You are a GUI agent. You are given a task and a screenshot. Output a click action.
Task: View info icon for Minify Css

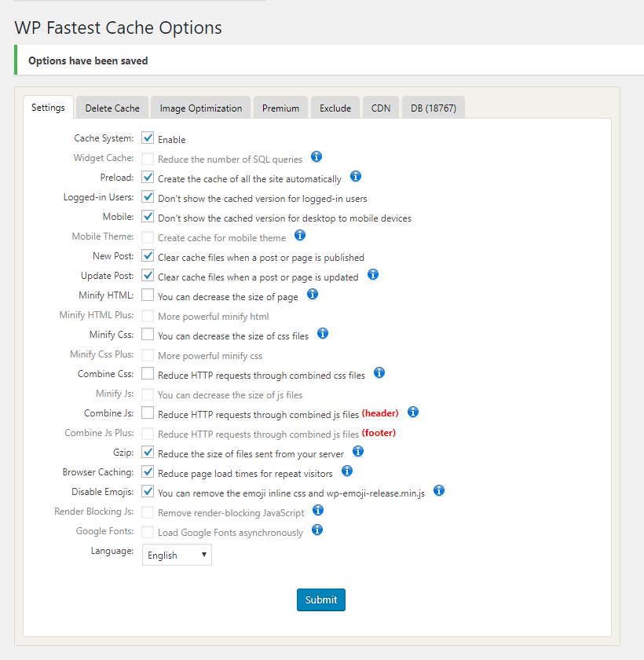323,333
